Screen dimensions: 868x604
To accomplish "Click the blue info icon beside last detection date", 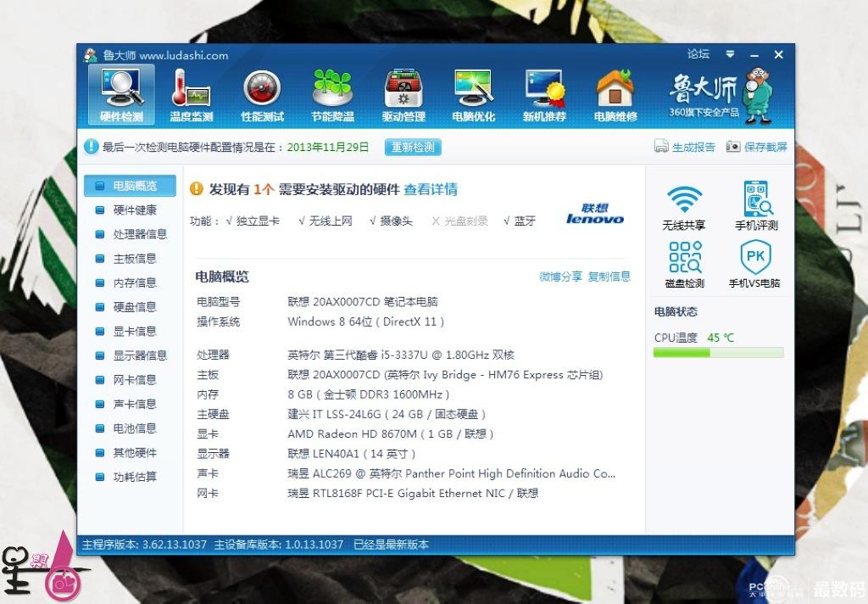I will (x=91, y=146).
